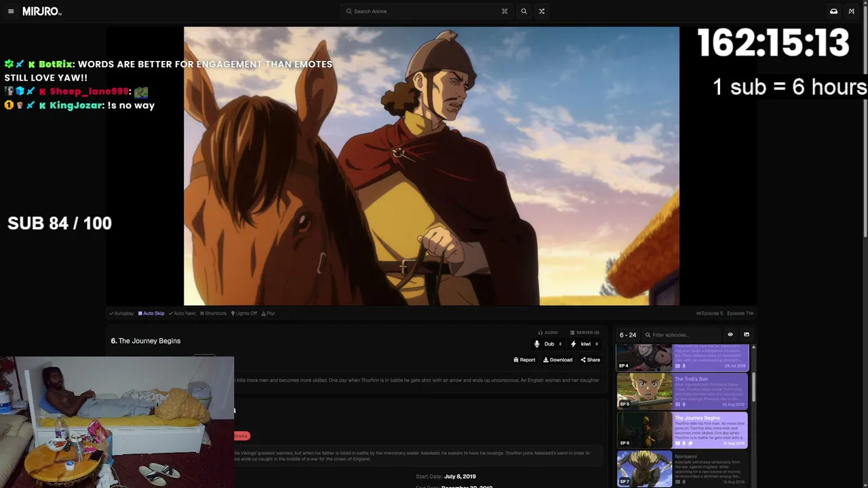Open the hamburger menu beside the Mirjro logo

click(x=11, y=12)
